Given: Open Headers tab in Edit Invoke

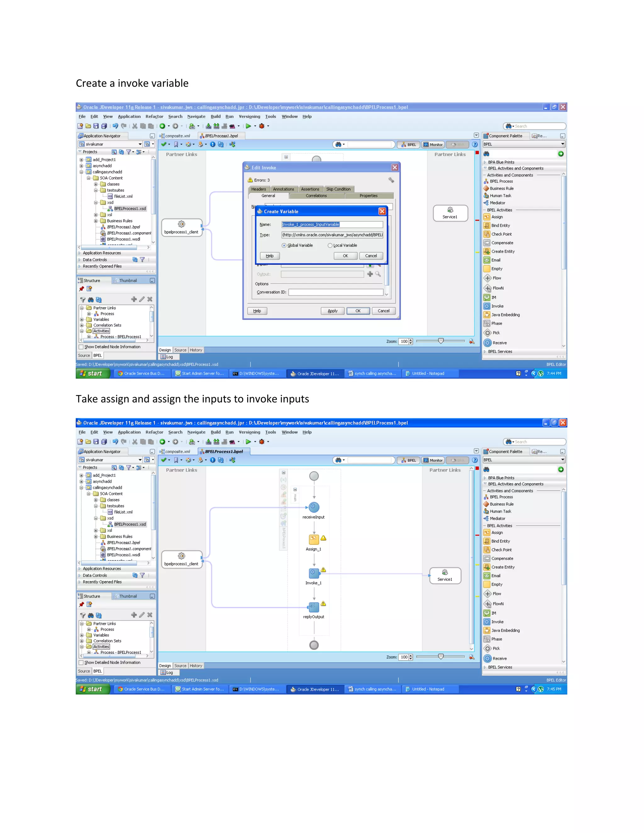Looking at the screenshot, I should [x=259, y=189].
